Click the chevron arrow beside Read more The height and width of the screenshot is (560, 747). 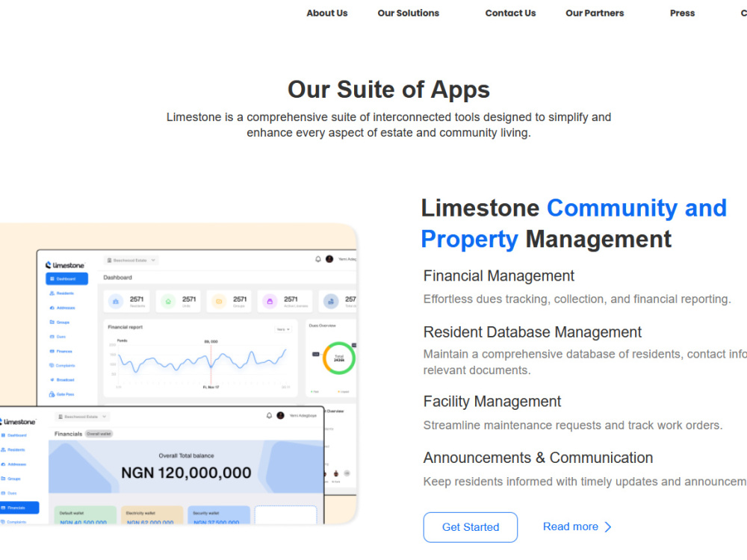pyautogui.click(x=608, y=526)
